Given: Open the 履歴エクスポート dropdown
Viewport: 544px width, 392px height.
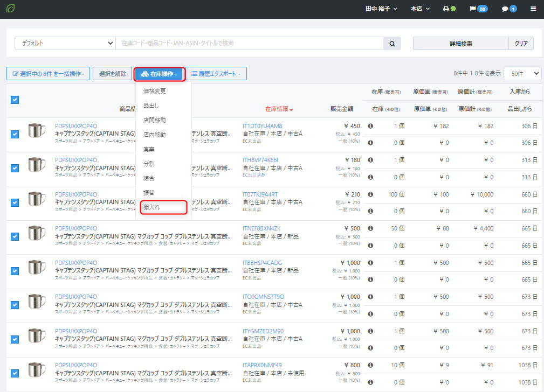Looking at the screenshot, I should [216, 74].
